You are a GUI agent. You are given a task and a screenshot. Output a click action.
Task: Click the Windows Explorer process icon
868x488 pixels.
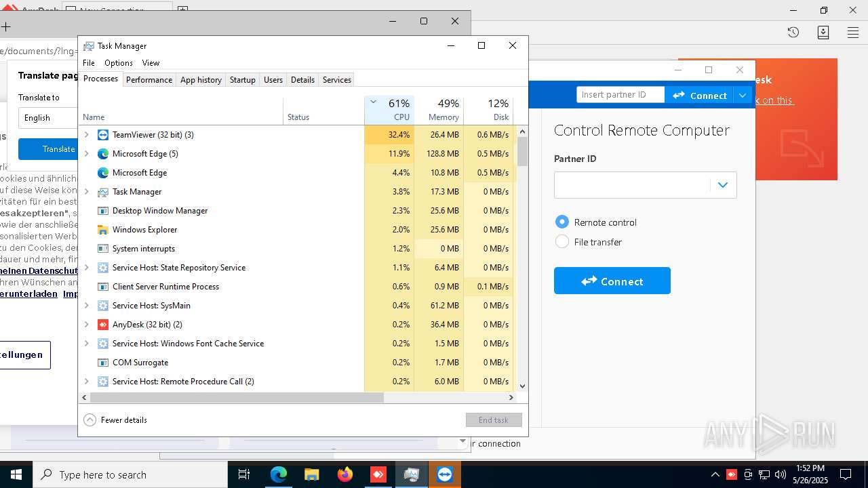103,230
